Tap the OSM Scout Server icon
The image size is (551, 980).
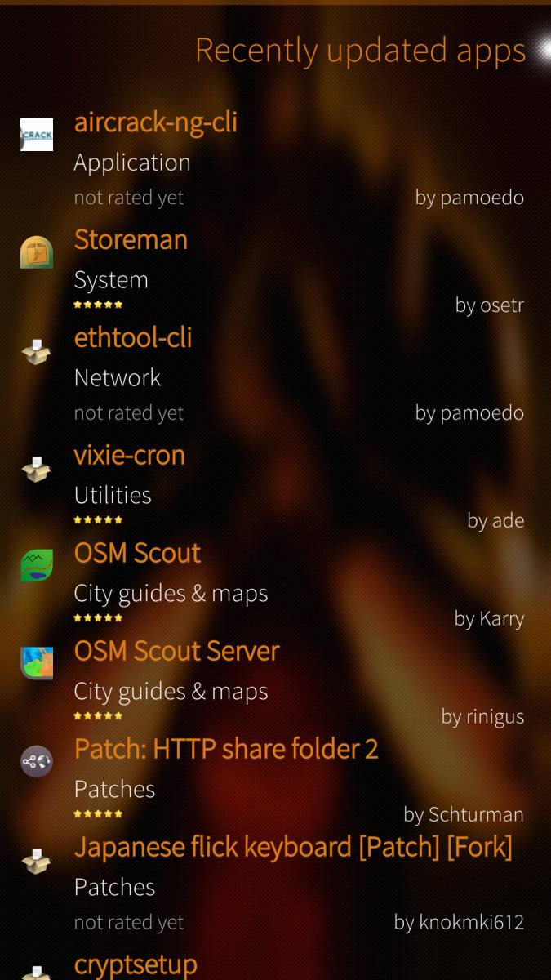pos(37,664)
